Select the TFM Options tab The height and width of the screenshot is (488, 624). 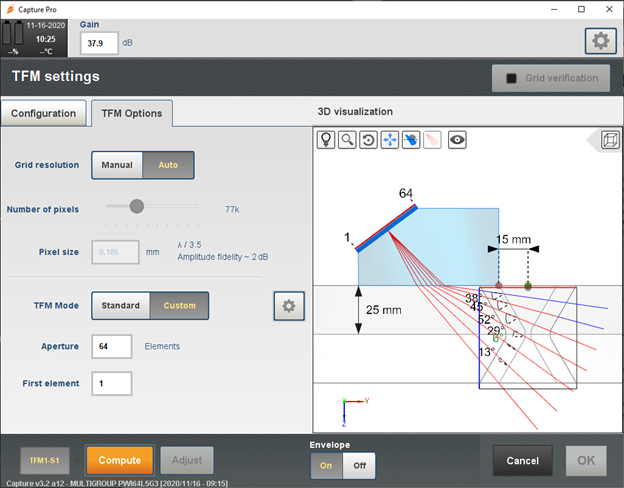[132, 113]
